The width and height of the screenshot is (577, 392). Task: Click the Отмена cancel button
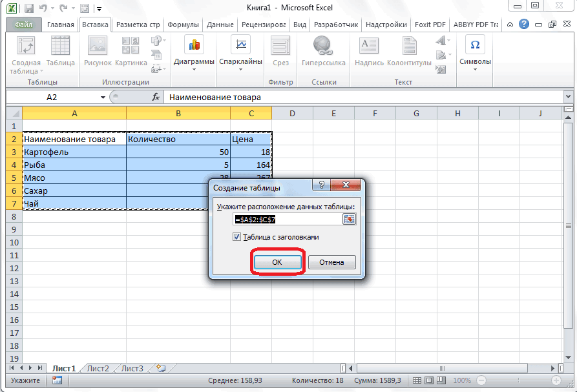pyautogui.click(x=332, y=262)
